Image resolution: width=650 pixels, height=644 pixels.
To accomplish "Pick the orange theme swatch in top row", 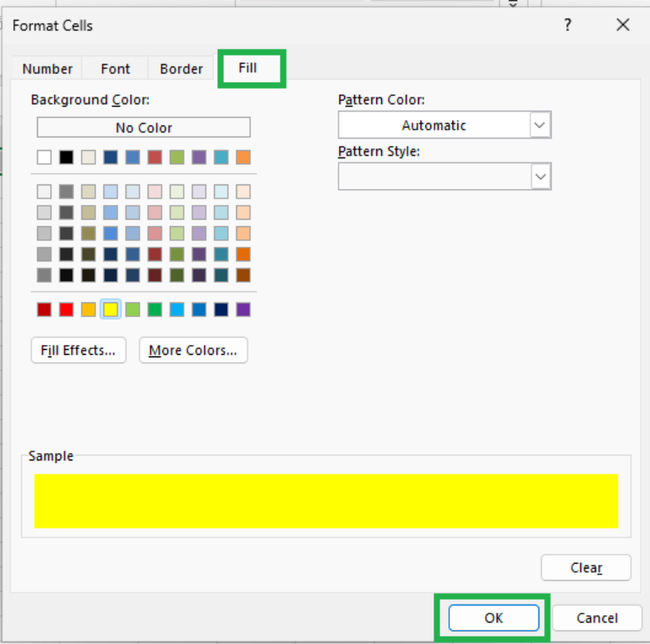I will click(x=243, y=157).
